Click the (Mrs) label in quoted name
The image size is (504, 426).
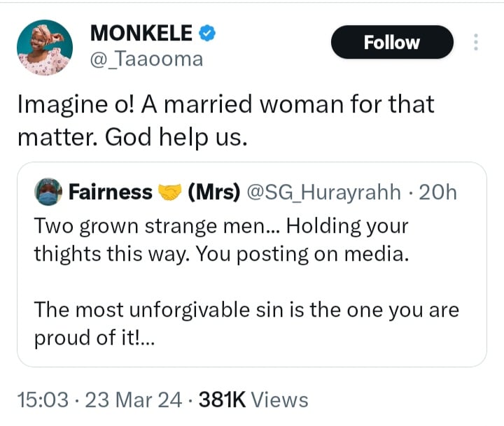[x=213, y=191]
